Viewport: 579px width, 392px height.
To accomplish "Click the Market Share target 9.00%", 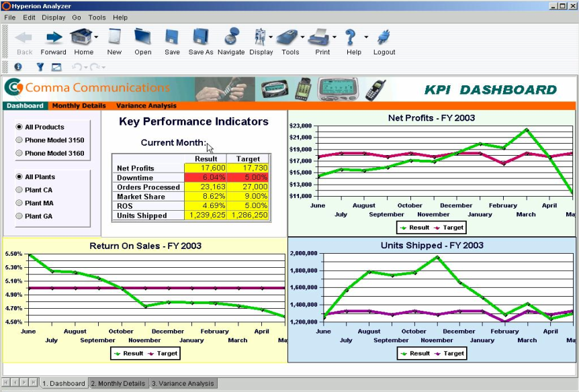I will pyautogui.click(x=248, y=197).
